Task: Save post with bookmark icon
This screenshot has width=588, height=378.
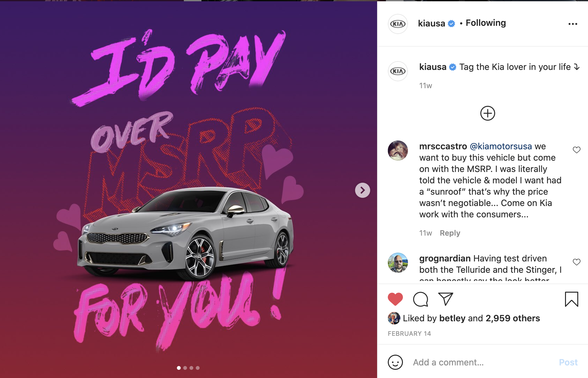Action: tap(572, 299)
